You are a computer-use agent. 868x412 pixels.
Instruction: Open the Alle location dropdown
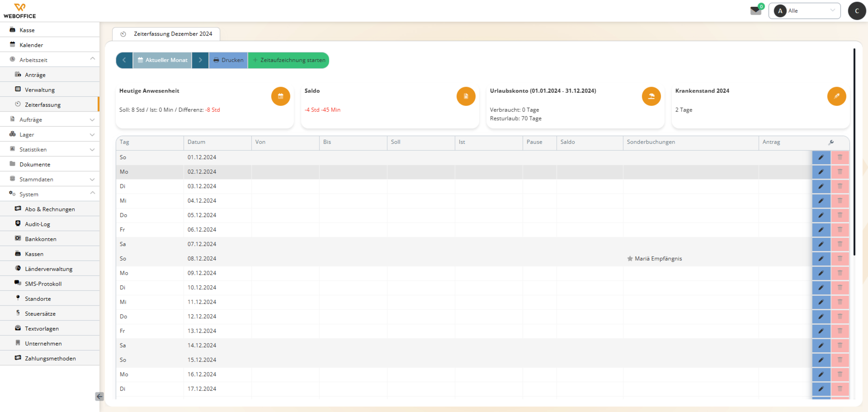(804, 11)
